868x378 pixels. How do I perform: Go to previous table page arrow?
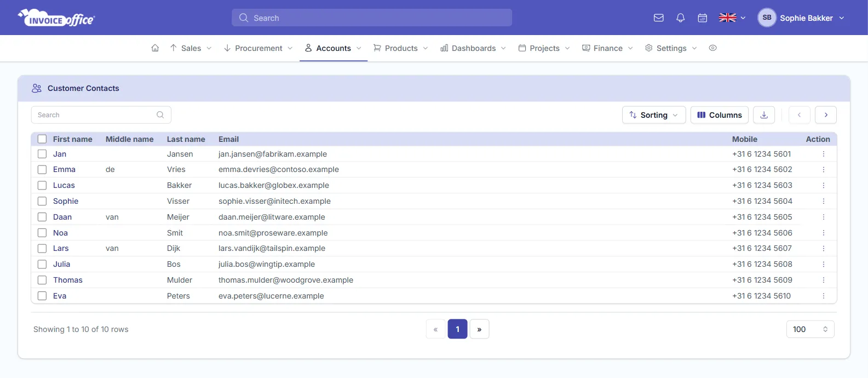800,115
